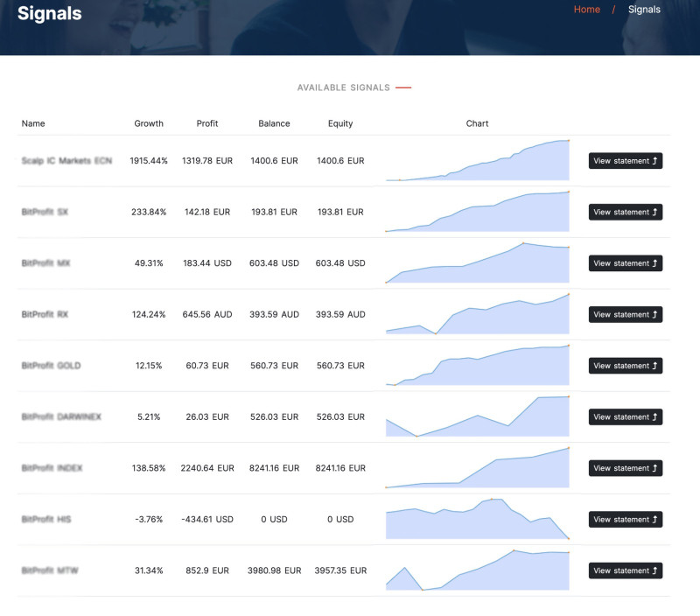Viewport: 700px width, 616px height.
Task: Open View statement for BitProfit DARWINEX
Action: 625,417
